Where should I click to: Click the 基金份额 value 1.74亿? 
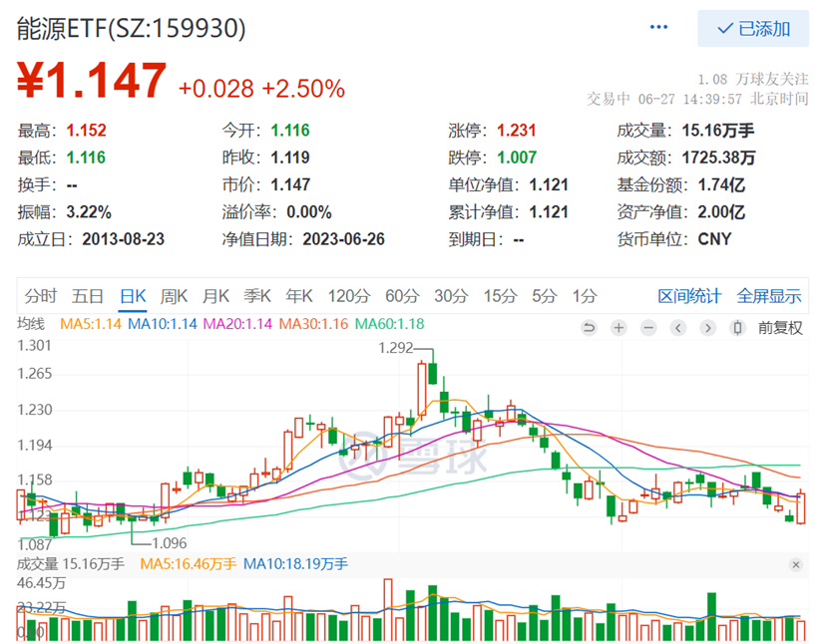click(x=721, y=184)
